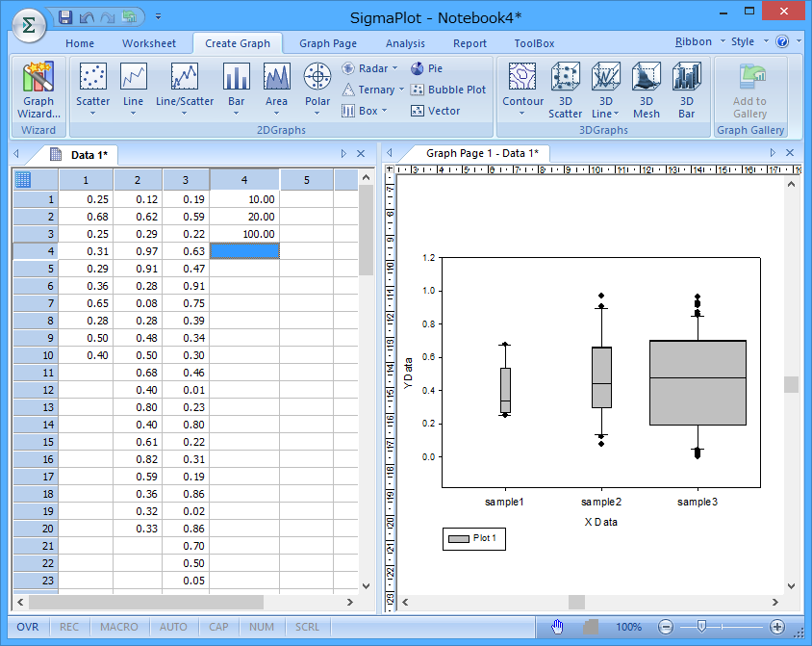
Task: Close the Graph Page 1 pane
Action: [790, 153]
